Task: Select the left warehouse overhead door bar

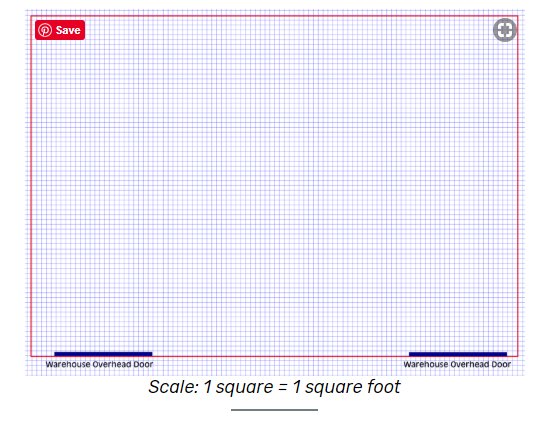Action: [103, 354]
